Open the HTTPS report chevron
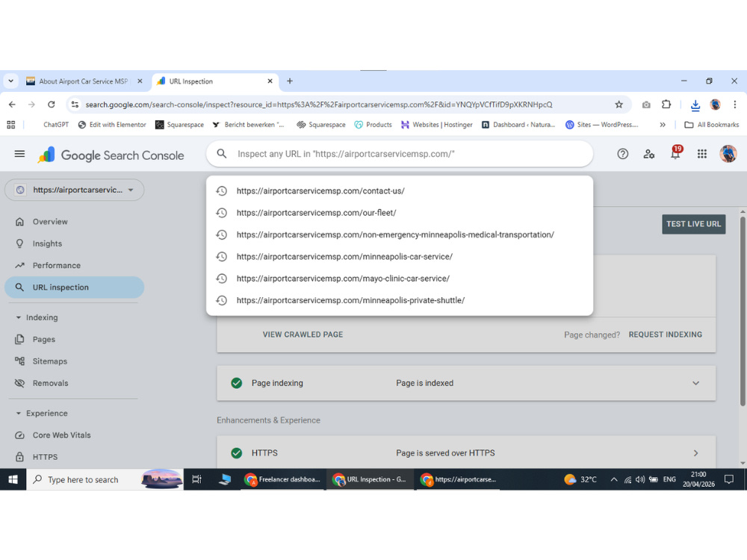 695,453
